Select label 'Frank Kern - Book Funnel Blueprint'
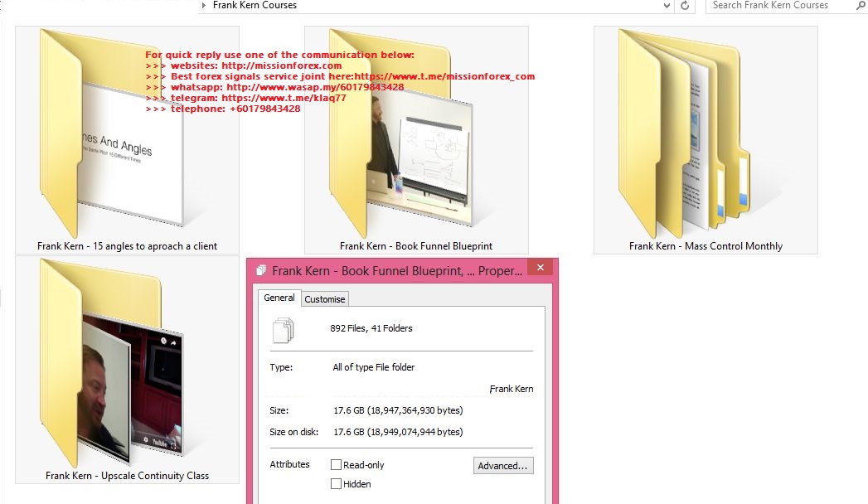The image size is (868, 504). click(416, 246)
